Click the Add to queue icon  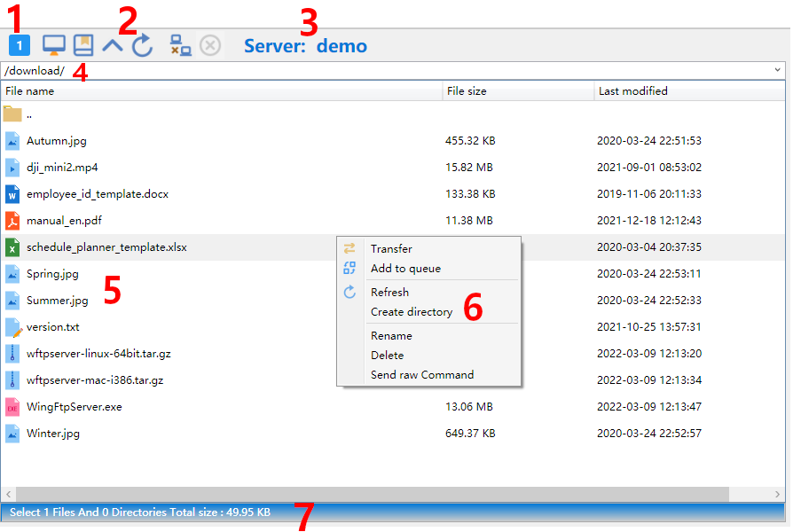(349, 268)
